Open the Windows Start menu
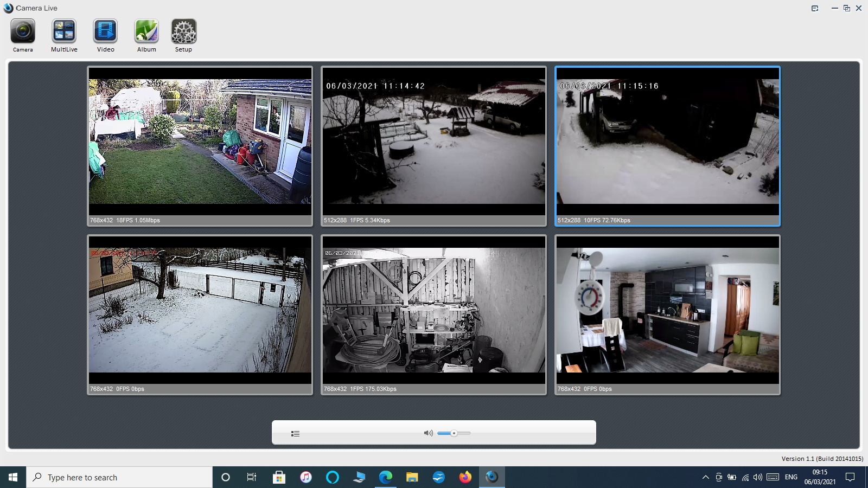The height and width of the screenshot is (488, 868). (x=13, y=477)
